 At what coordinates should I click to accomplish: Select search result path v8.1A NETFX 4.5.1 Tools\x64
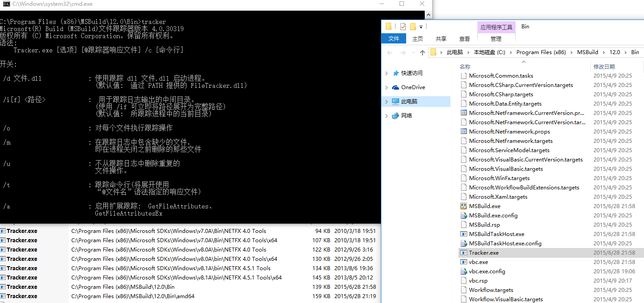click(176, 278)
